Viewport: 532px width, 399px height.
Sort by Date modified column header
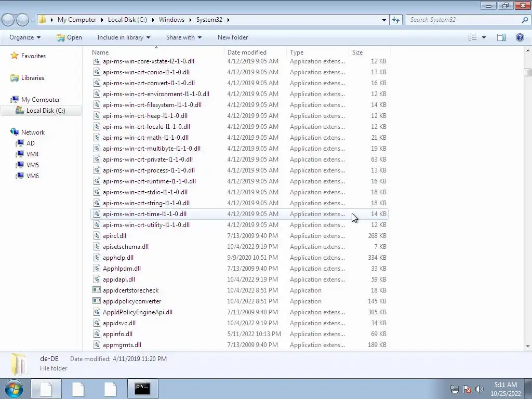(x=255, y=52)
